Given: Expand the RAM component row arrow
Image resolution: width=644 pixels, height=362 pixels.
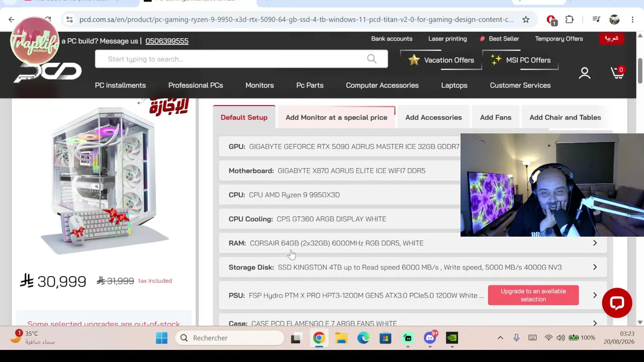Looking at the screenshot, I should point(595,243).
